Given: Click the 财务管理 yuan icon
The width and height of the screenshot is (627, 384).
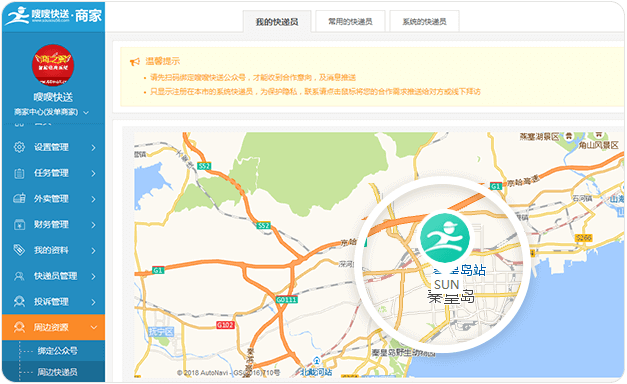Looking at the screenshot, I should [x=19, y=224].
